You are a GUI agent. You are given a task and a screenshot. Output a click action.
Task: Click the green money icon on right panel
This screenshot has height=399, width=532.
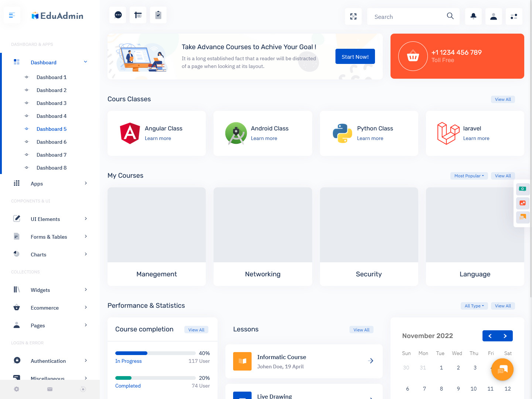(522, 189)
